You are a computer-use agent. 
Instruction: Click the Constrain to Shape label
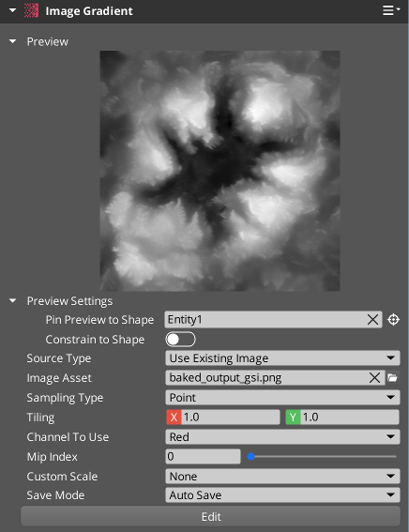pyautogui.click(x=95, y=340)
